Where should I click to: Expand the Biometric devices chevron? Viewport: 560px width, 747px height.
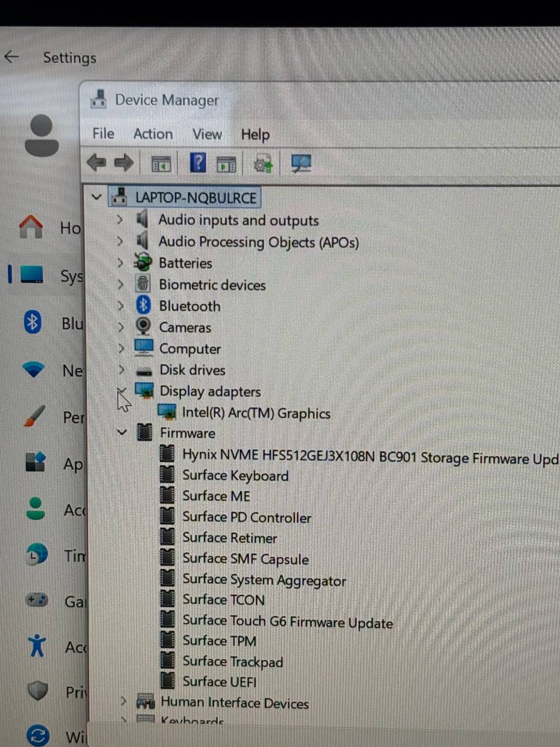[x=120, y=284]
